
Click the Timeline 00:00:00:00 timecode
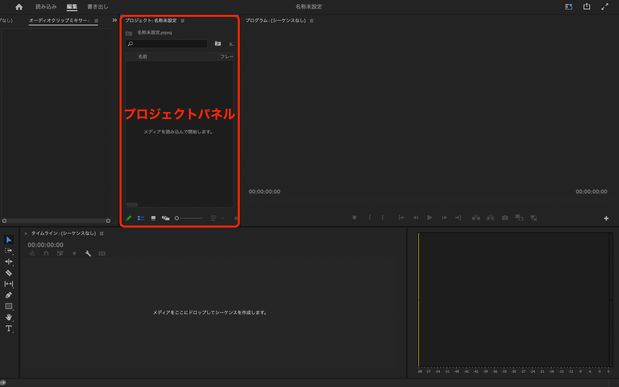45,245
